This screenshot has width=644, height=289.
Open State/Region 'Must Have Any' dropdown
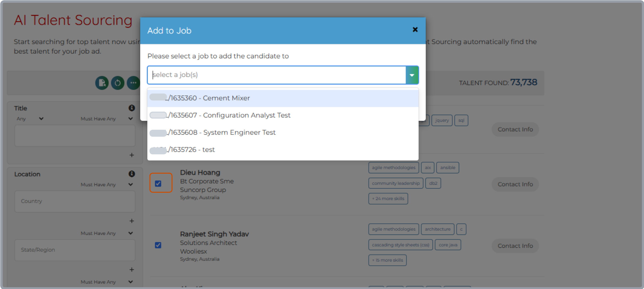click(107, 233)
